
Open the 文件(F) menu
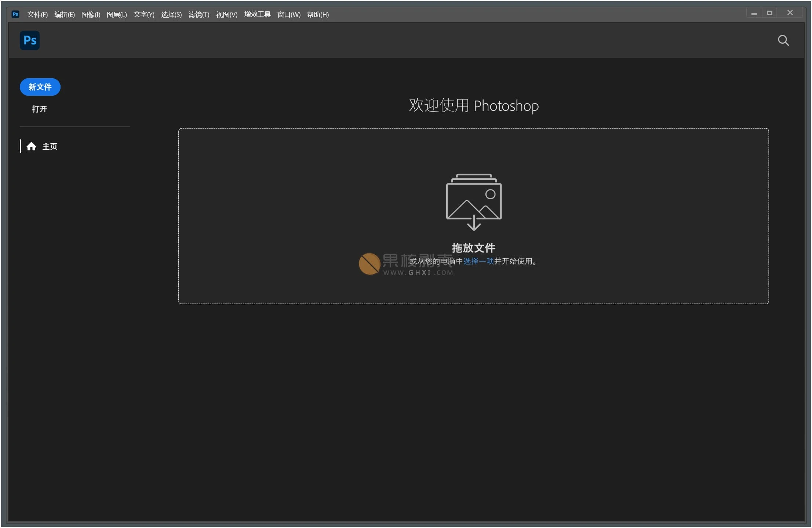coord(37,15)
